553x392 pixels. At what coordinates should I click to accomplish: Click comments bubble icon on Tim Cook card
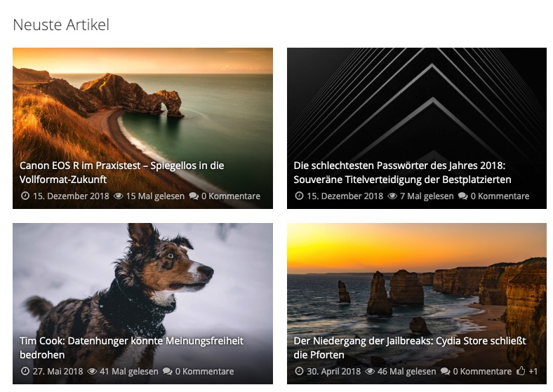[168, 371]
